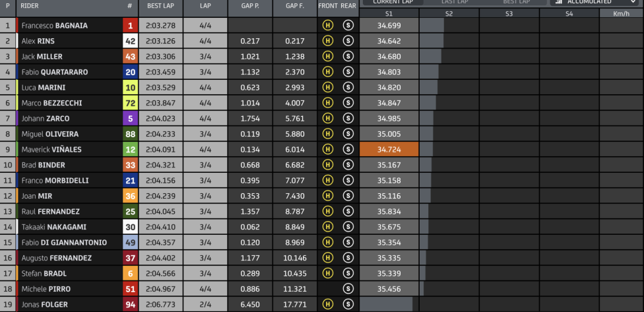The image size is (644, 312).
Task: Click Morbidelli's number 21 badge
Action: [x=130, y=180]
